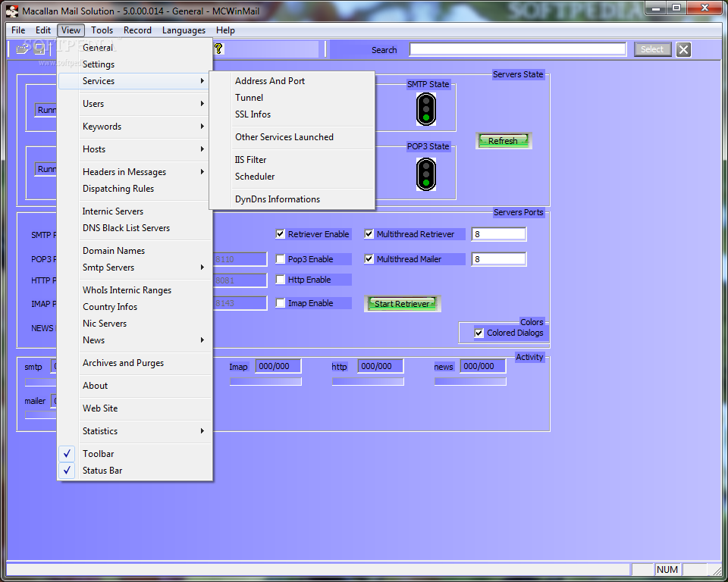
Task: Uncheck Multithread Retriever checkbox
Action: click(369, 234)
